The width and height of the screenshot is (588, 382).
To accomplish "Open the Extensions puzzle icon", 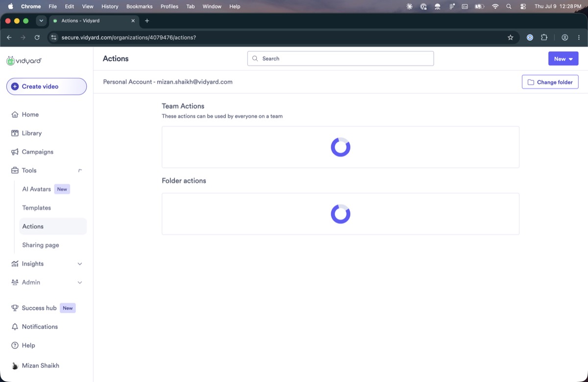I will coord(544,37).
